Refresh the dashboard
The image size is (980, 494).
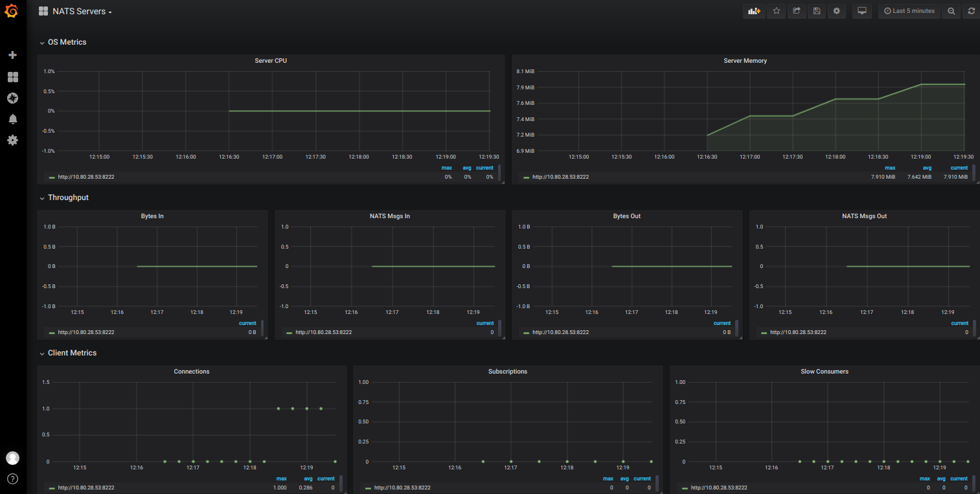tap(970, 11)
